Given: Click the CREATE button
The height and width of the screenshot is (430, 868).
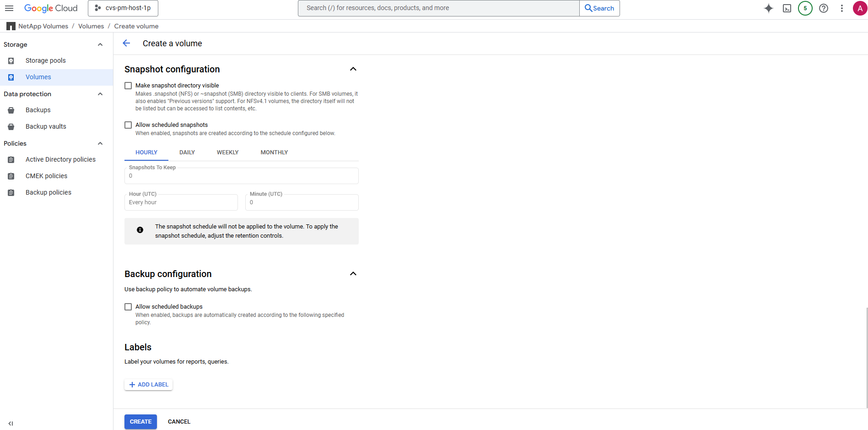Looking at the screenshot, I should [x=140, y=422].
